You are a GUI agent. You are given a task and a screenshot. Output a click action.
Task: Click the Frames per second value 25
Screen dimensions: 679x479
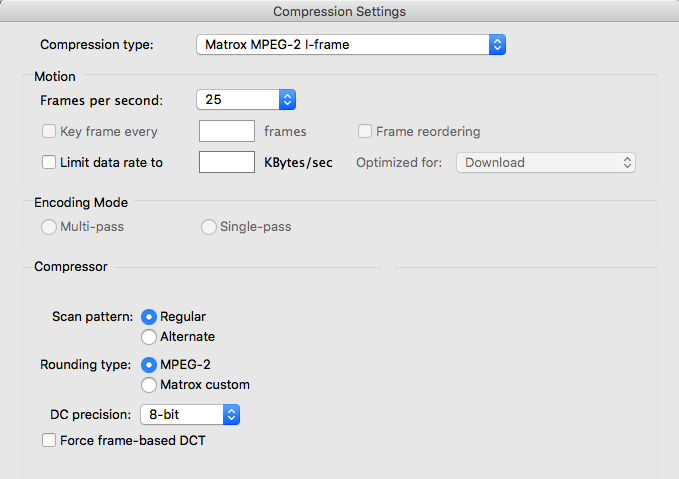pyautogui.click(x=237, y=100)
